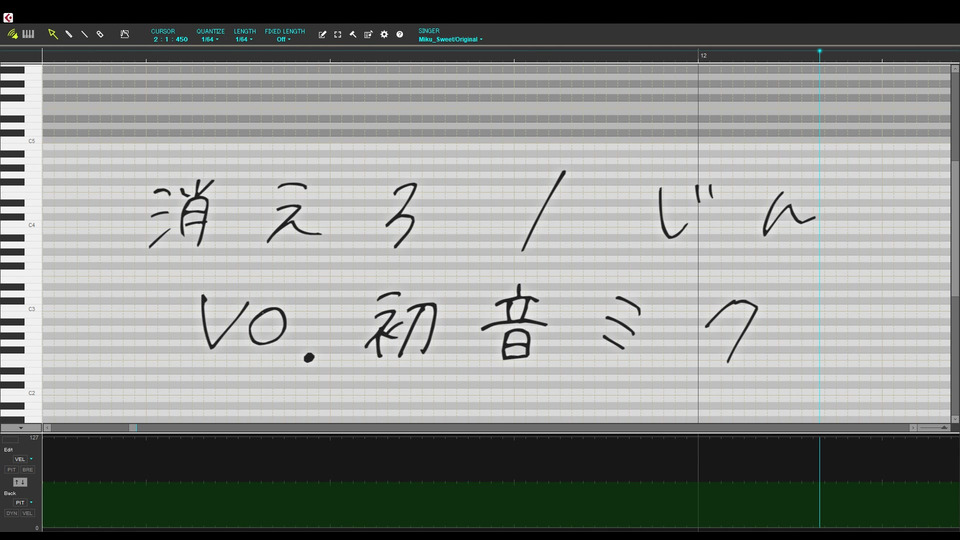Click the horizontal scrollbar left arrow
The height and width of the screenshot is (540, 960).
pyautogui.click(x=47, y=427)
